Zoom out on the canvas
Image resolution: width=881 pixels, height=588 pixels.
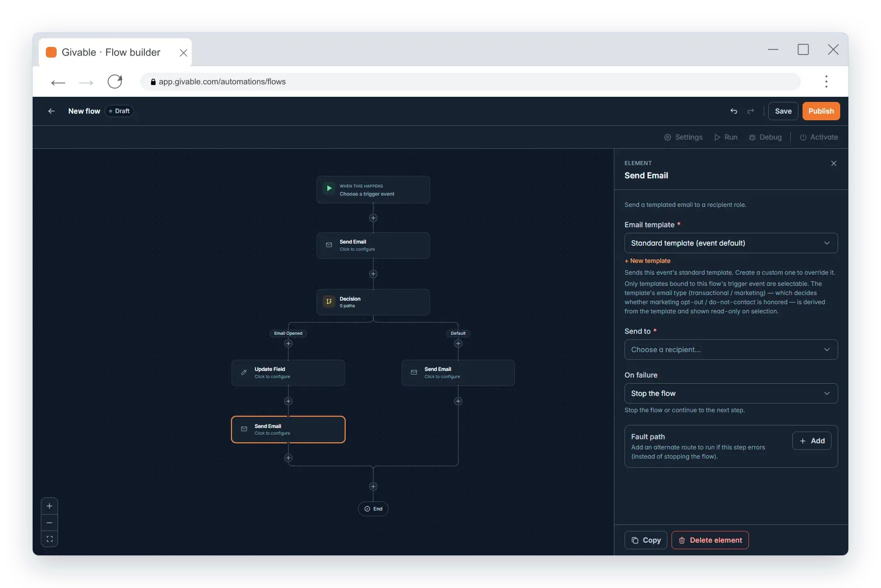[49, 523]
